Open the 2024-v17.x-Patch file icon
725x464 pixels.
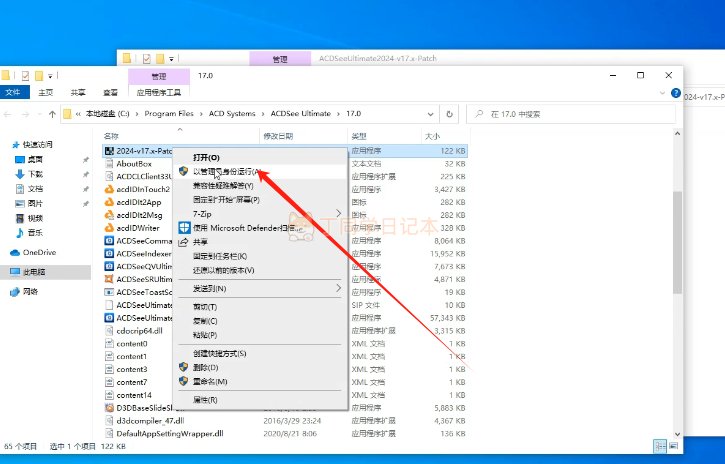click(x=109, y=151)
